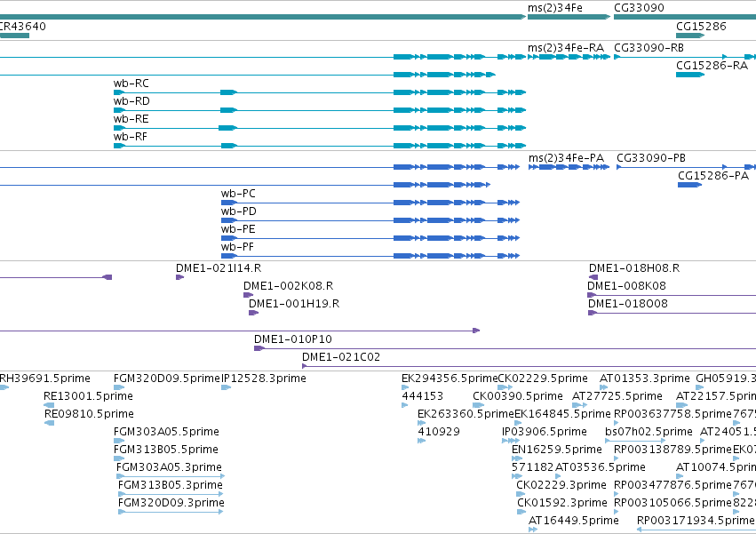This screenshot has height=534, width=756.
Task: Select clone DME1-002K08.R
Action: point(289,286)
